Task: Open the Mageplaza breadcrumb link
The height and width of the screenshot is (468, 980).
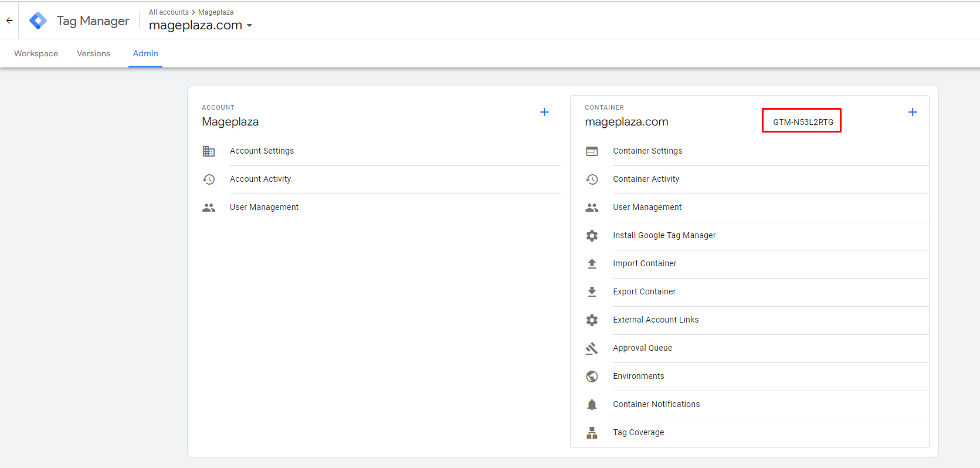Action: tap(216, 12)
